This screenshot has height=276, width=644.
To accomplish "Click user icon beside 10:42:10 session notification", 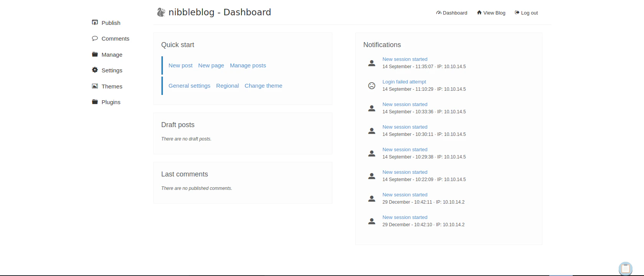I will coord(371,221).
